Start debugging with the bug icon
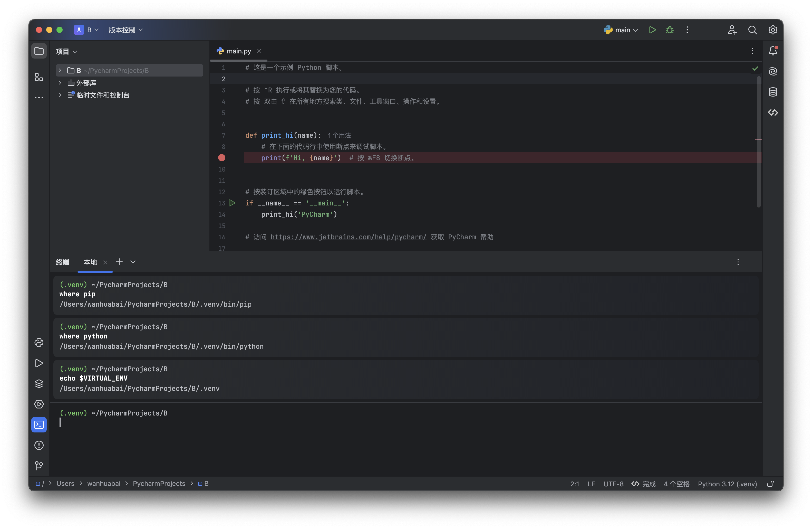The width and height of the screenshot is (812, 529). coord(670,30)
